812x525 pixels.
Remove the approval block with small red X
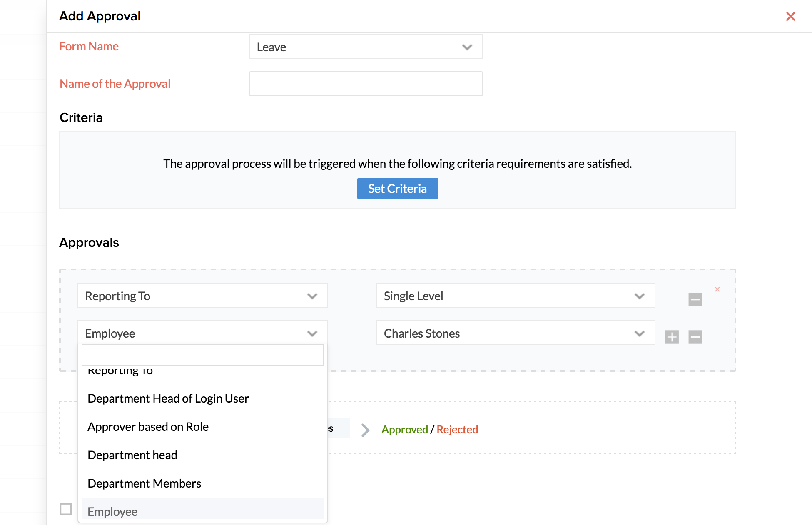click(x=717, y=289)
